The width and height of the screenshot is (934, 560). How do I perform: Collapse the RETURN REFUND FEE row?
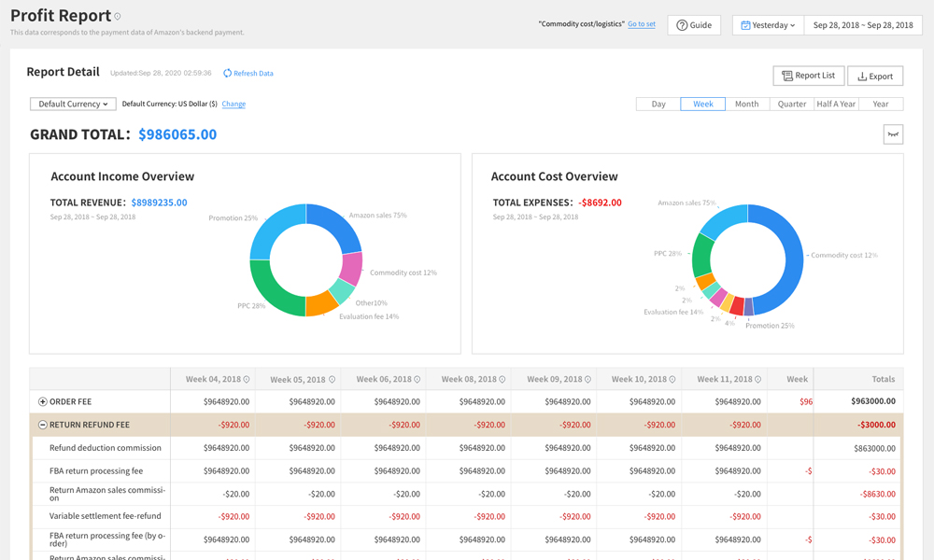pos(42,425)
